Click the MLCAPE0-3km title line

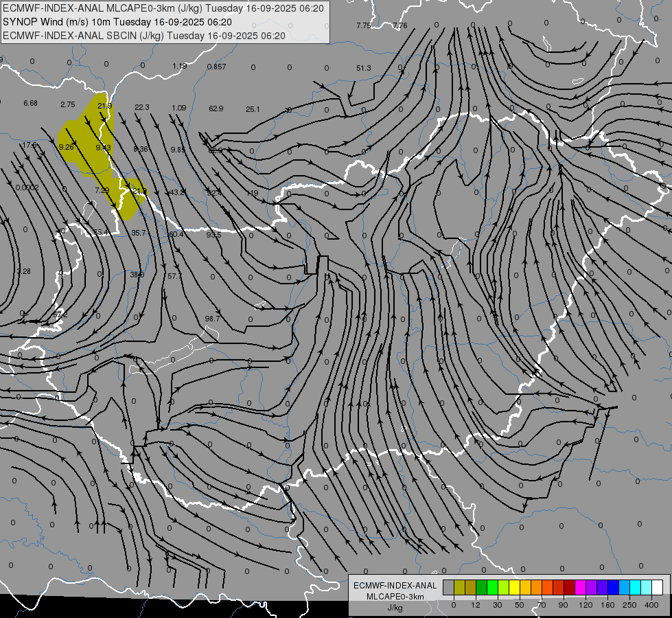point(163,8)
